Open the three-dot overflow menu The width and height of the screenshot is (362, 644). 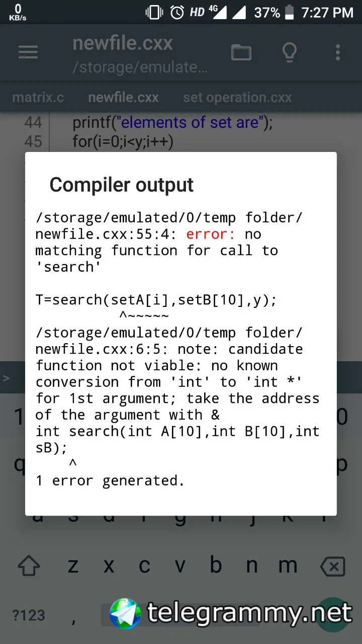point(338,52)
